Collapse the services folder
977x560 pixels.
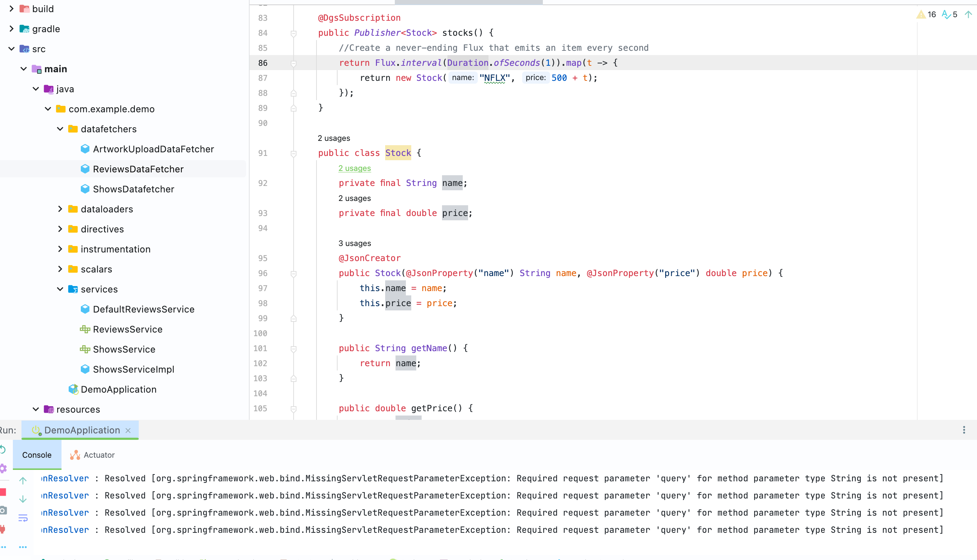(x=60, y=289)
